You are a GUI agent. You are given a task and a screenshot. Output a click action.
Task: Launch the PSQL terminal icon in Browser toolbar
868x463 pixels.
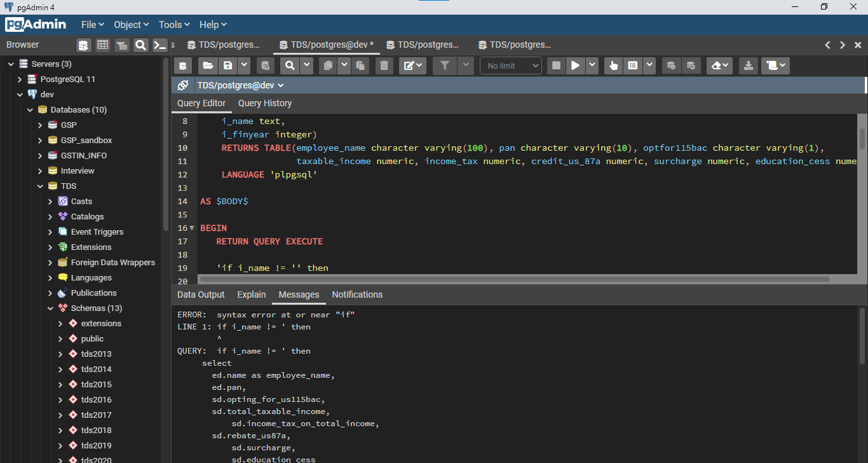160,45
